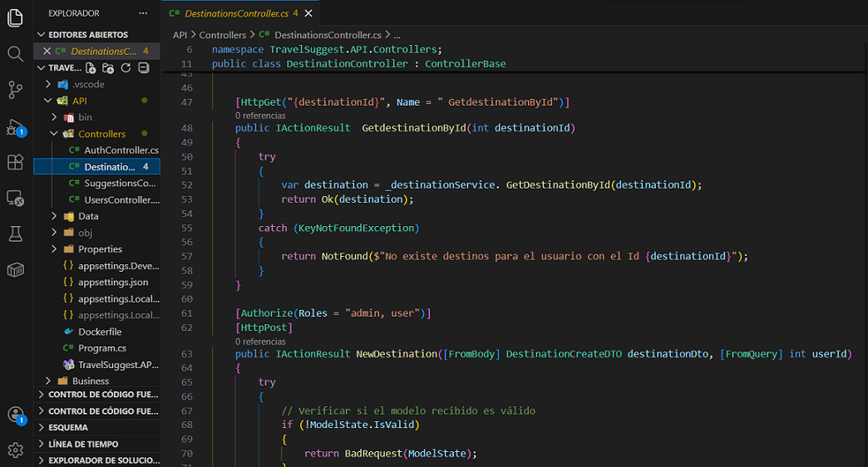868x467 pixels.
Task: Click '0 referencias' above NewDestination
Action: pos(260,342)
